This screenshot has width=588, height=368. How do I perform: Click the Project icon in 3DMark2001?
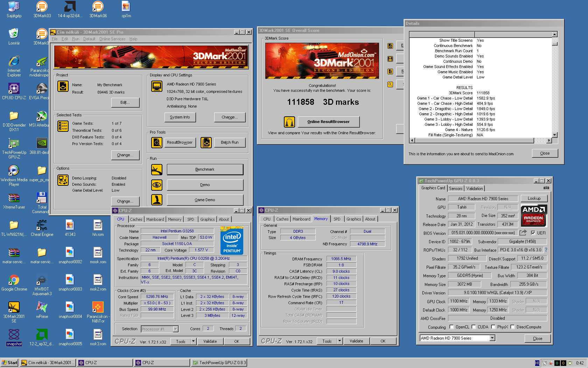point(63,86)
